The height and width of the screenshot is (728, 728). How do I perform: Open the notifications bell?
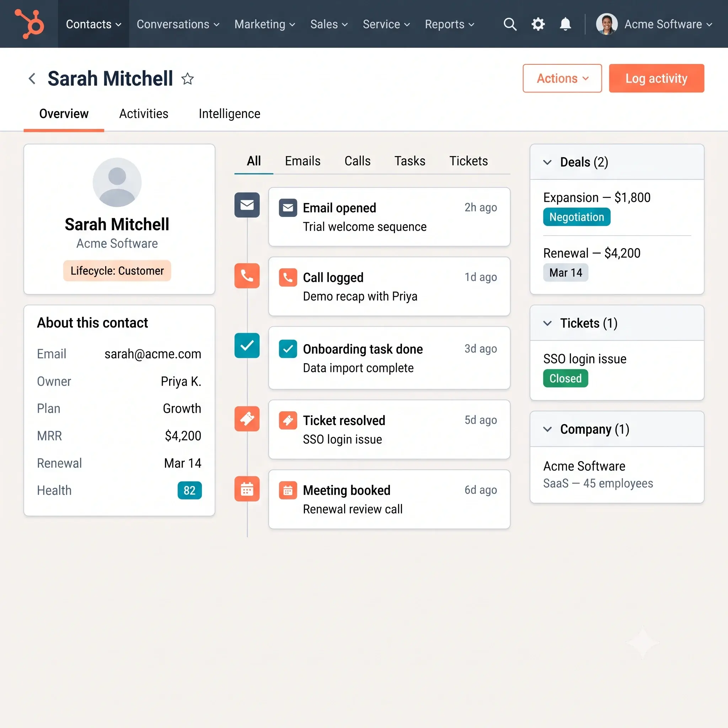[x=565, y=24]
